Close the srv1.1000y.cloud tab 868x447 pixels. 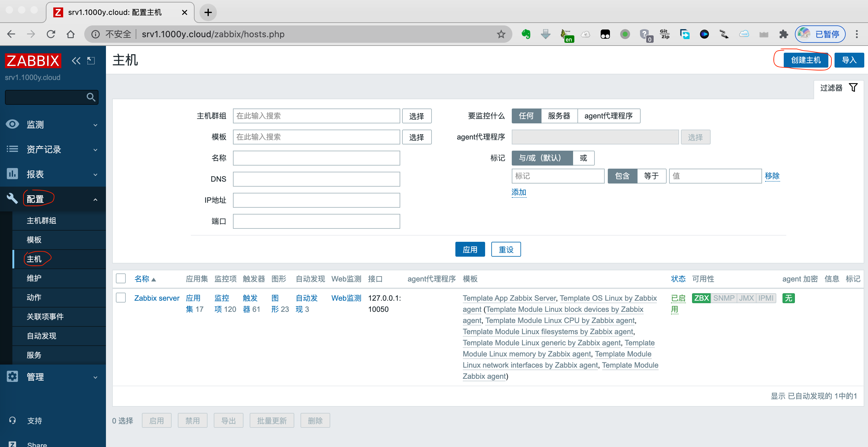[x=184, y=12]
